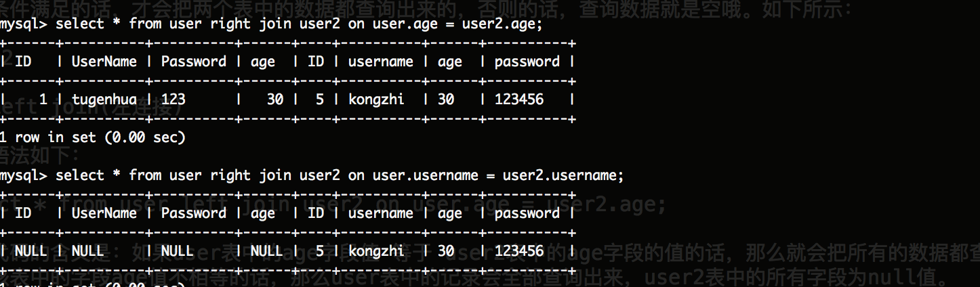The width and height of the screenshot is (980, 287).
Task: Click the capitalized Password header in the first table
Action: coord(193,62)
